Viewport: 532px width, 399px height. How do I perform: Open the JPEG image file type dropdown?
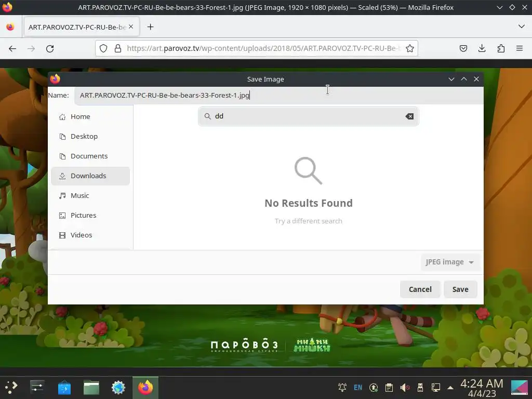(x=450, y=262)
